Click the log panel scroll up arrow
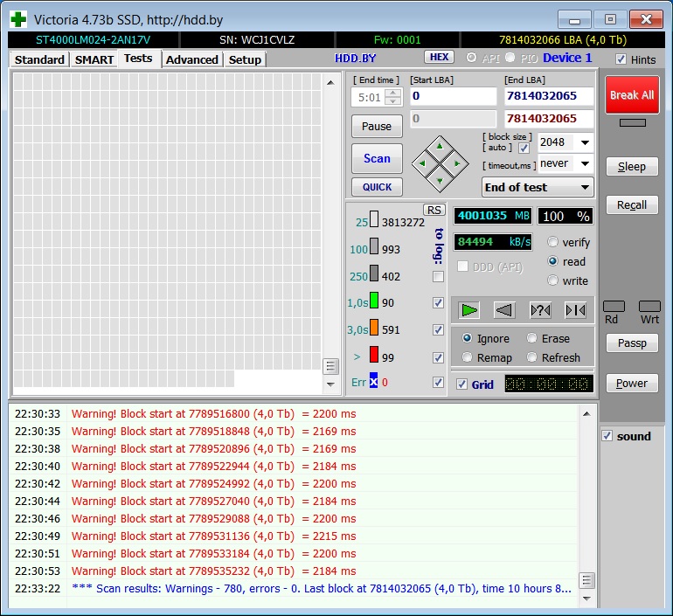This screenshot has width=673, height=616. point(586,414)
